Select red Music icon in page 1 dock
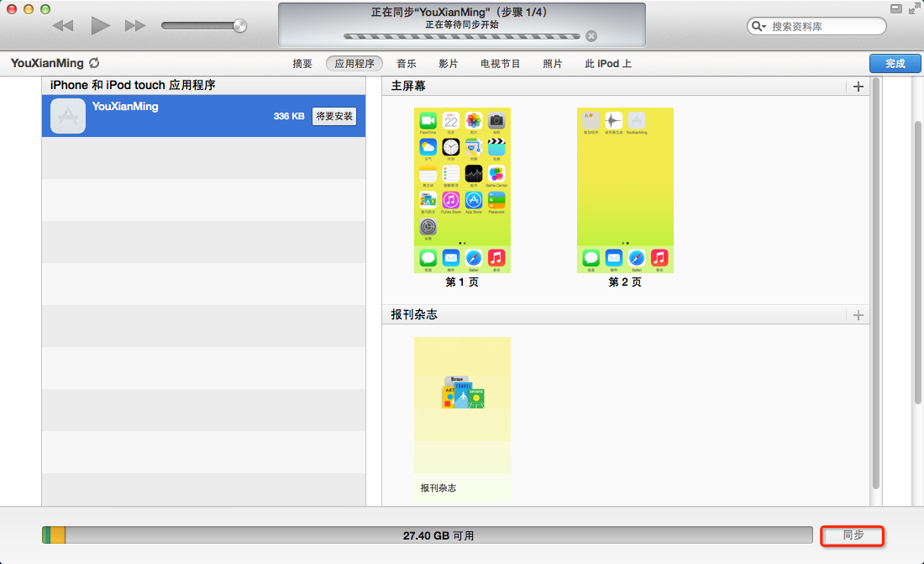924x564 pixels. click(x=496, y=258)
